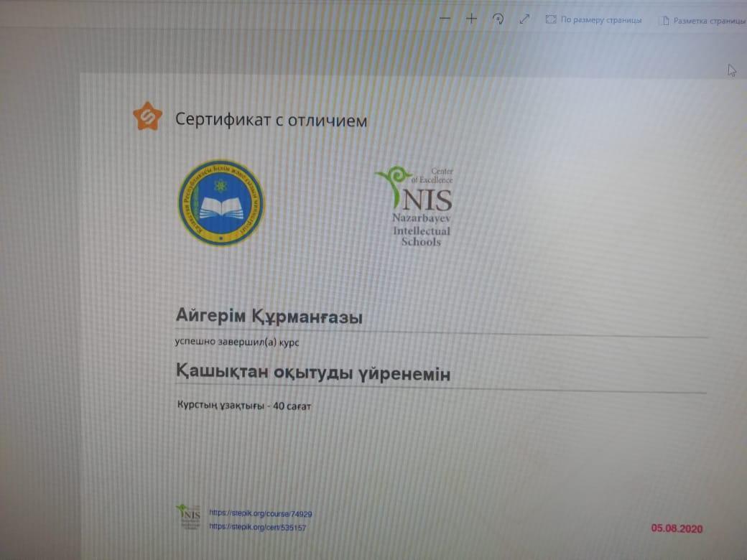747x560 pixels.
Task: Click the orange Stepik star logo
Action: (x=148, y=116)
